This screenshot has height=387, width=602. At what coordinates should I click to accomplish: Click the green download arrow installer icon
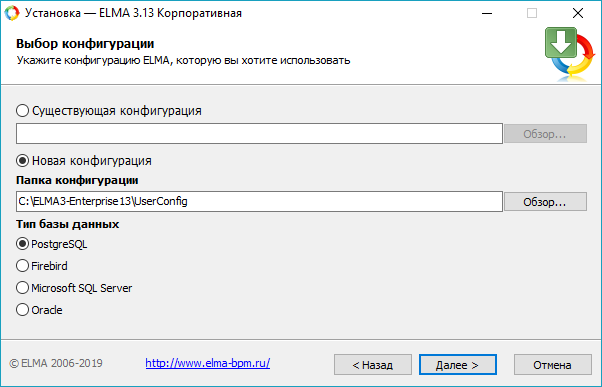click(x=570, y=54)
